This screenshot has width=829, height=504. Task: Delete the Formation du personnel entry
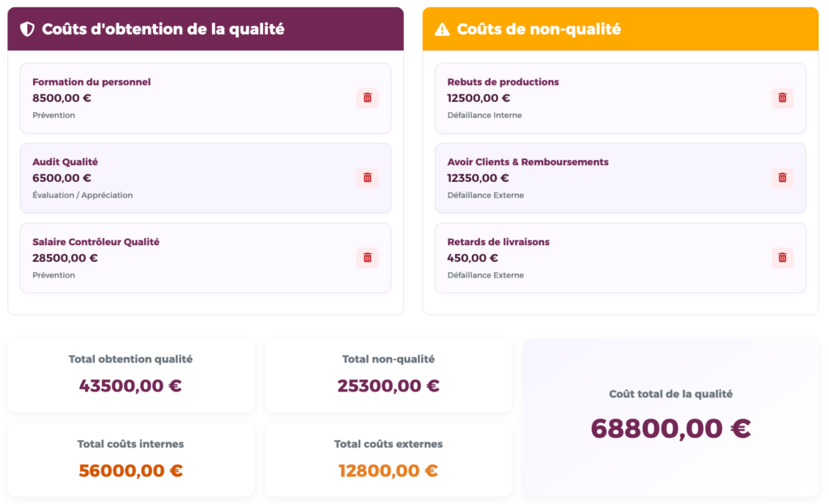coord(368,98)
